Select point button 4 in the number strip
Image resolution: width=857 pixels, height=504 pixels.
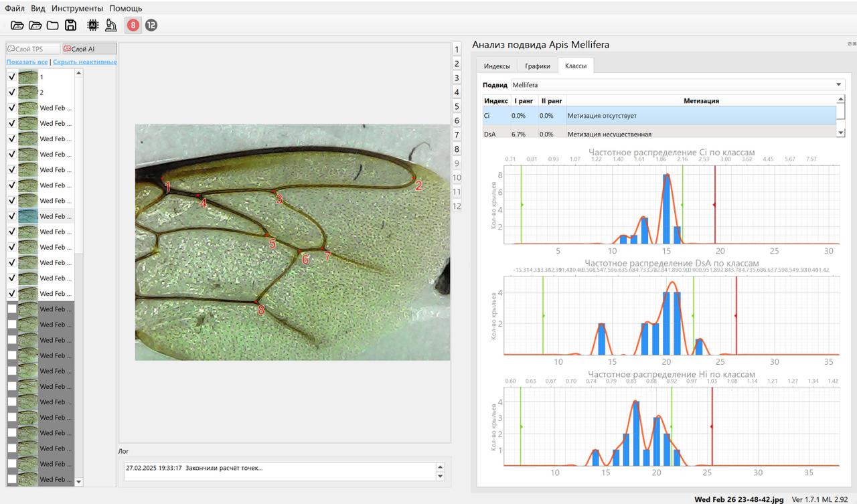[457, 92]
